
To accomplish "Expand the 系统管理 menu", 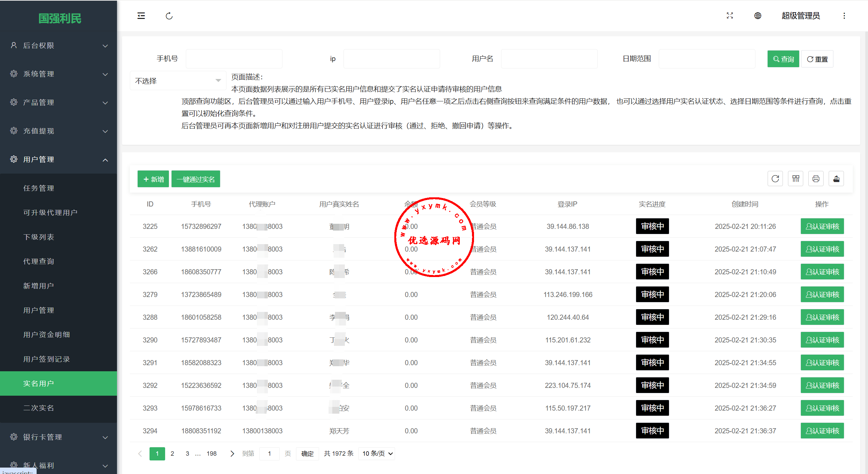I will pyautogui.click(x=59, y=74).
